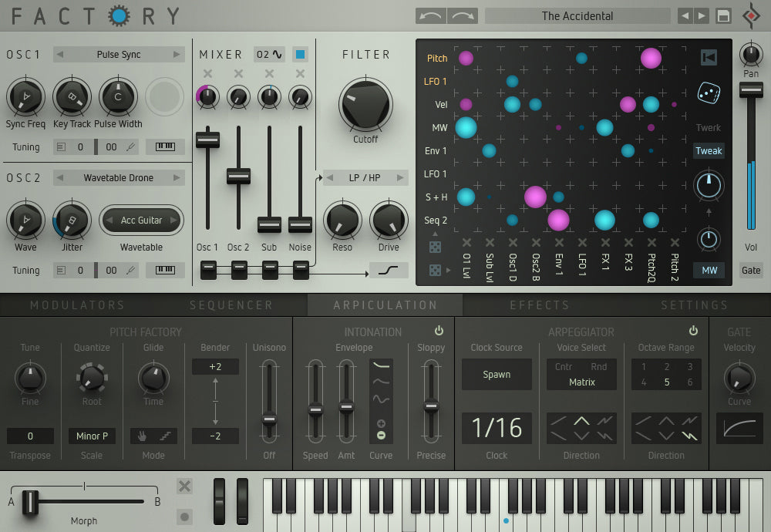This screenshot has height=532, width=771.
Task: Open the LP / HP filter type selector
Action: pos(365,177)
